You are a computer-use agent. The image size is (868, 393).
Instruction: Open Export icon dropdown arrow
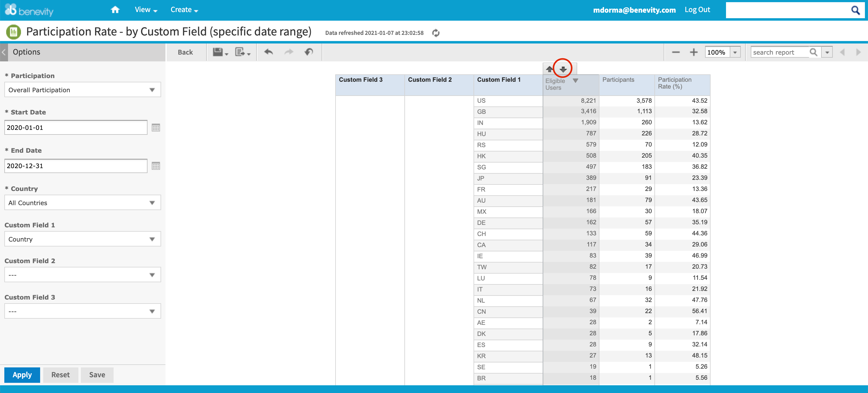coord(249,54)
